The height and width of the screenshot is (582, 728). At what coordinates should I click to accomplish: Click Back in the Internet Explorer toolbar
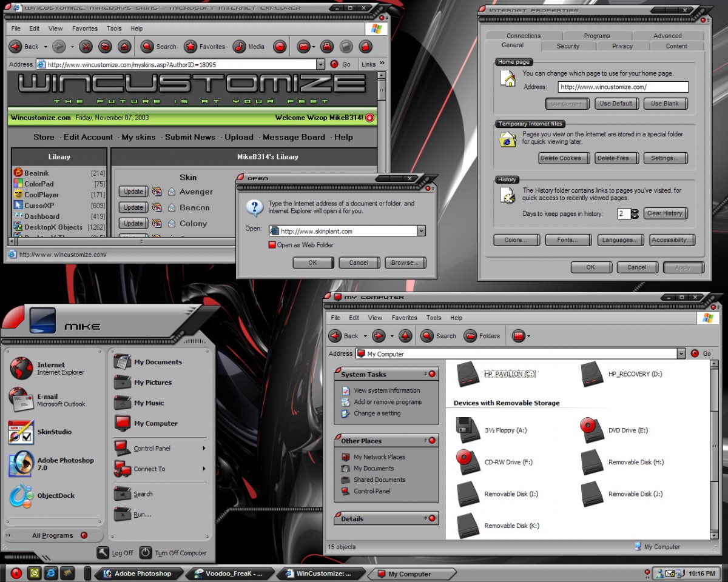[x=25, y=47]
